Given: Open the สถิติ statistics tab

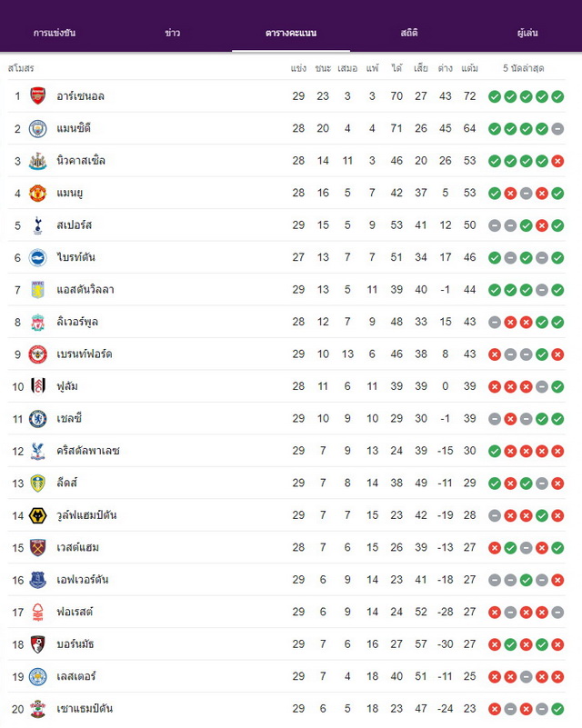Looking at the screenshot, I should [x=409, y=33].
